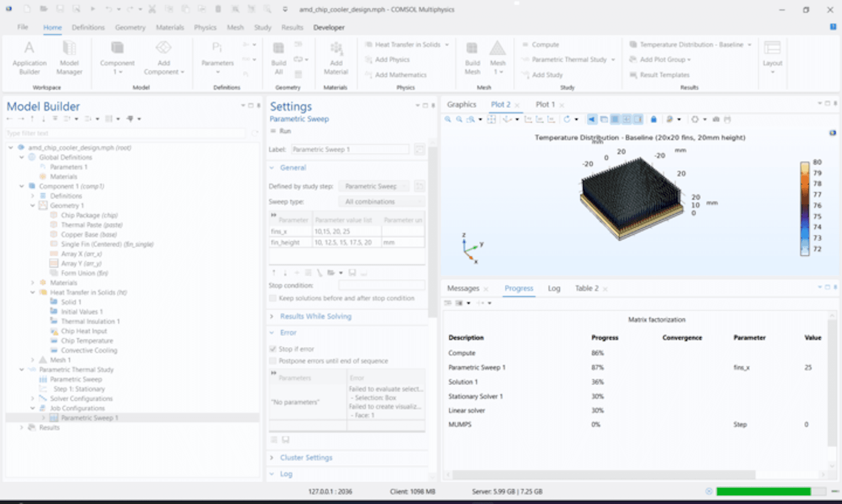Switch to the Log tab

tap(554, 288)
